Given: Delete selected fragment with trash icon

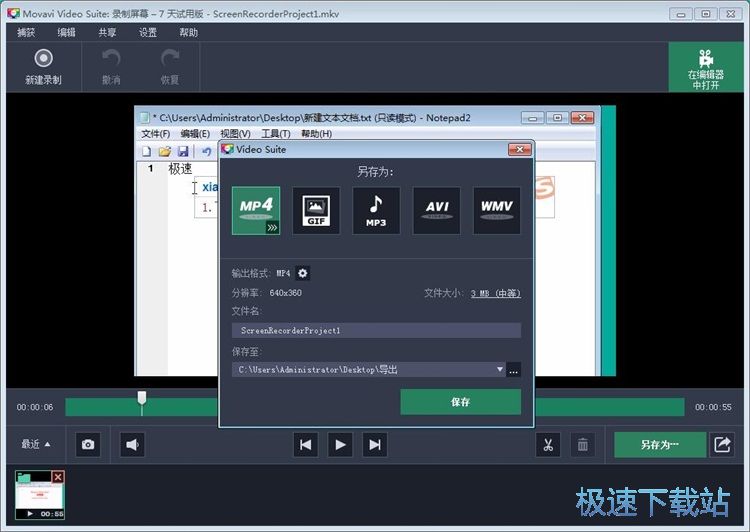Looking at the screenshot, I should (583, 445).
